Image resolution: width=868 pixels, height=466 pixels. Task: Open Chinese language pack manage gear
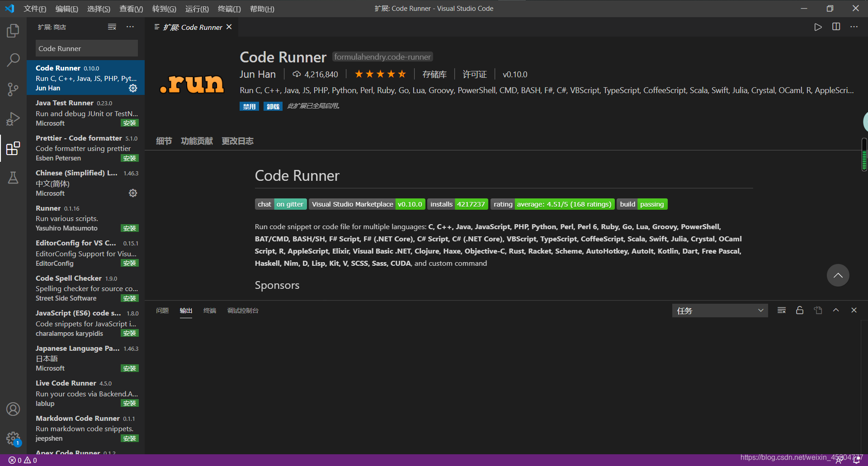pyautogui.click(x=133, y=193)
